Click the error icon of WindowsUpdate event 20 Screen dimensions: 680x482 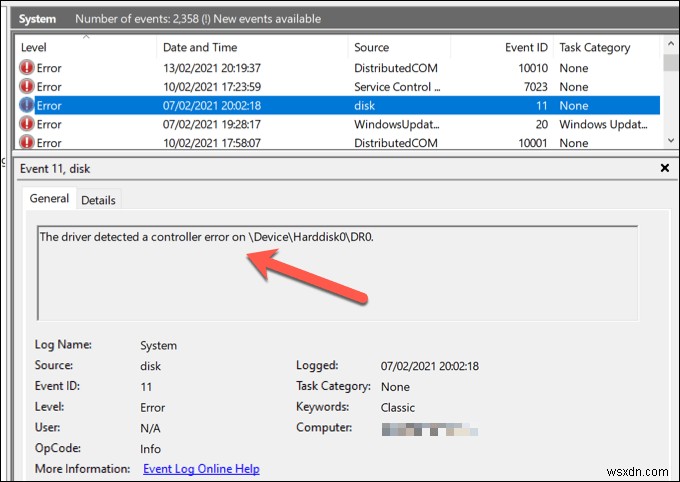[27, 124]
